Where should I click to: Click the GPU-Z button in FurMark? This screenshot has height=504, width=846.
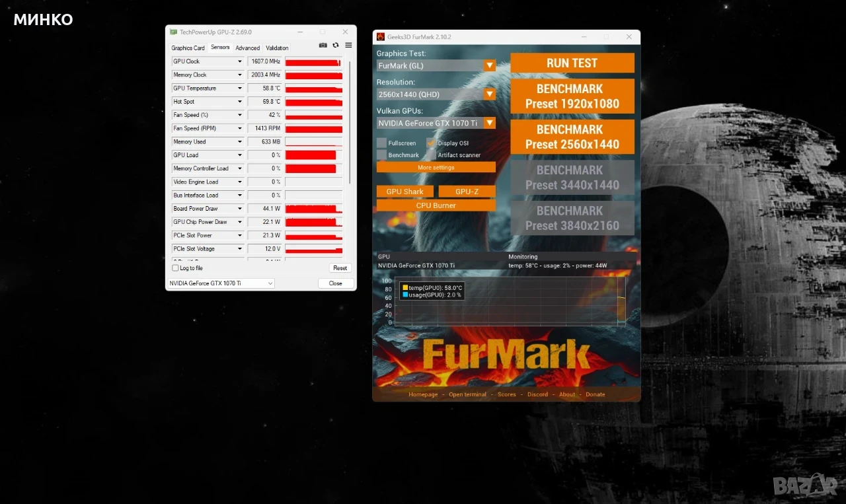point(467,192)
